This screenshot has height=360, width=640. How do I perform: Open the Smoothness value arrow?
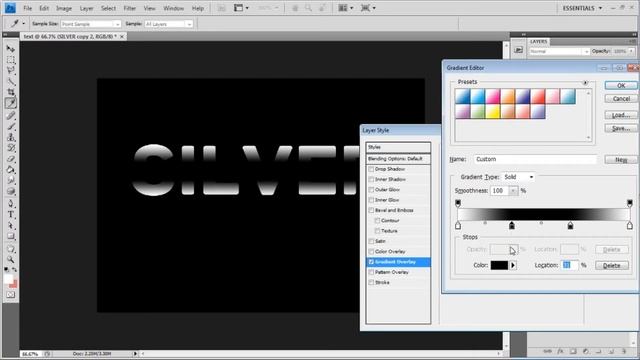pyautogui.click(x=513, y=191)
